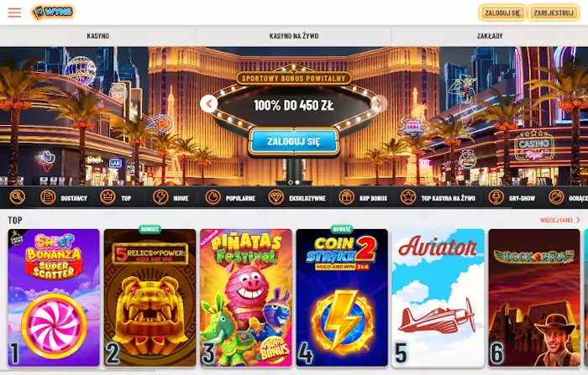The image size is (588, 375).
Task: Click the blue Zaloguj się banner button
Action: (x=294, y=142)
